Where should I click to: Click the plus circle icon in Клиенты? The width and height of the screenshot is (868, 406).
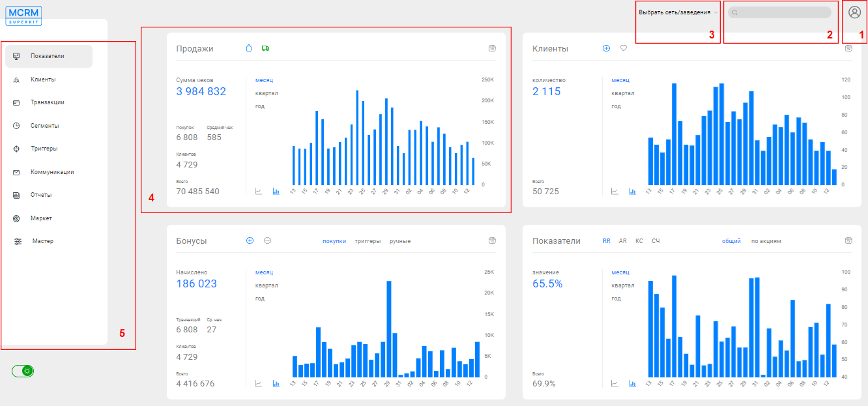click(x=606, y=48)
